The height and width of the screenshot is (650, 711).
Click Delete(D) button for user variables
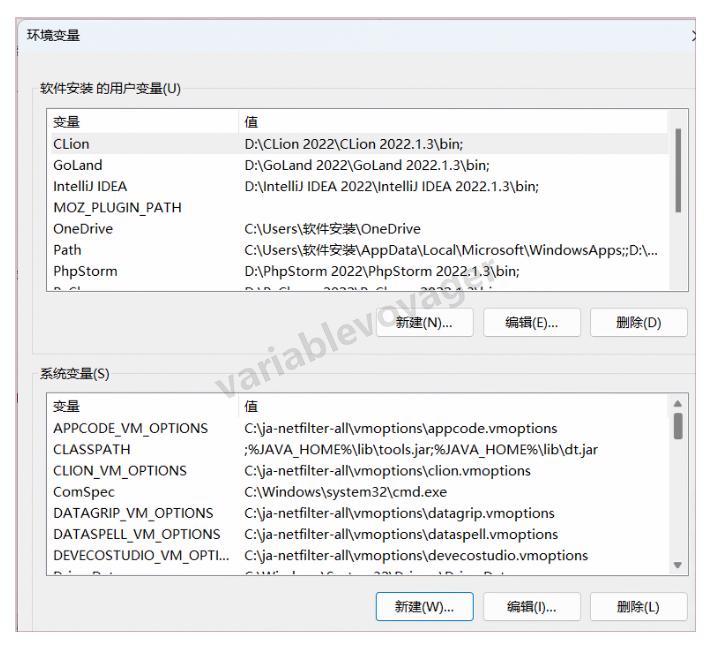pyautogui.click(x=638, y=323)
